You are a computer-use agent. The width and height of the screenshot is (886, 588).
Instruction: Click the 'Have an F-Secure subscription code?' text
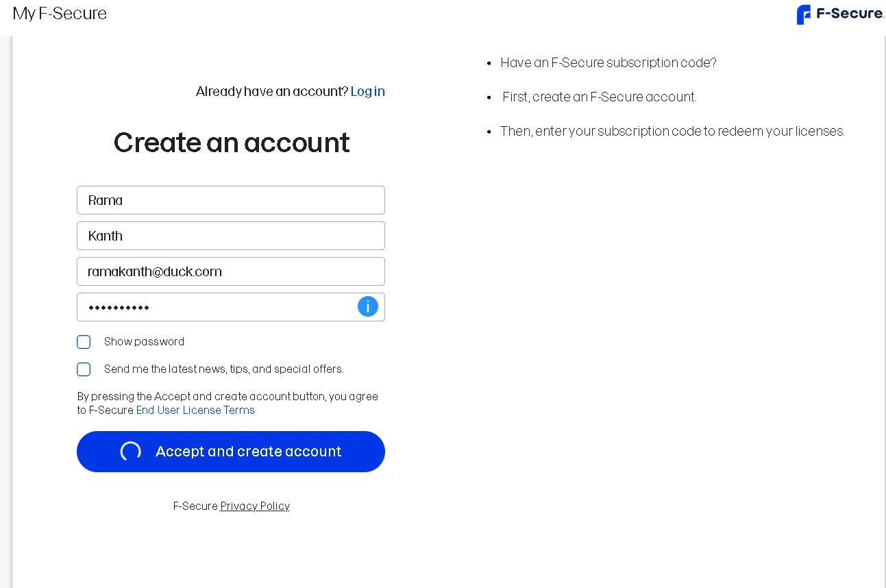(x=608, y=63)
